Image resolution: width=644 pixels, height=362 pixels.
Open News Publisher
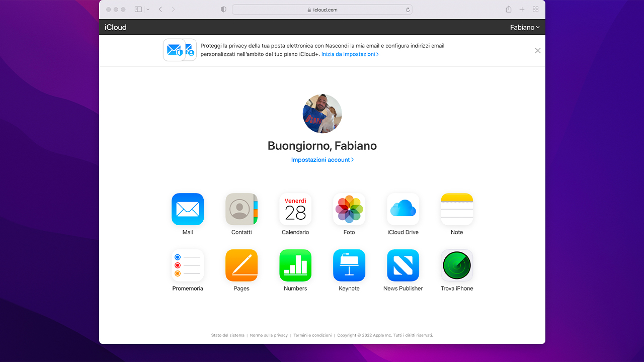[x=403, y=265]
